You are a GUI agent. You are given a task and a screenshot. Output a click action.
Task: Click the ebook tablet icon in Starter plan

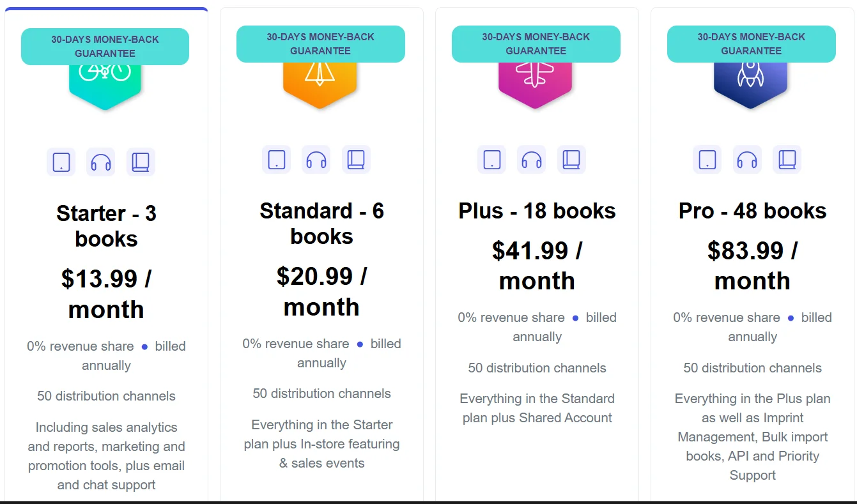[x=61, y=162]
